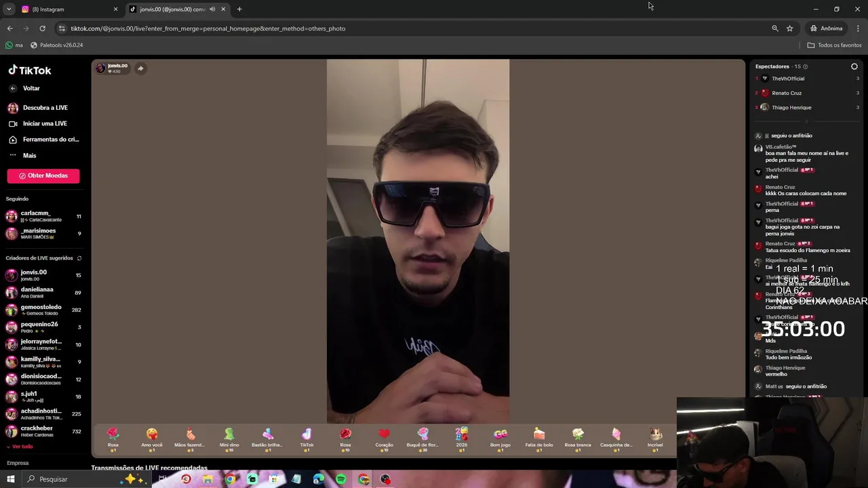
Task: Click VB.cafetão's username in chat
Action: tap(781, 147)
